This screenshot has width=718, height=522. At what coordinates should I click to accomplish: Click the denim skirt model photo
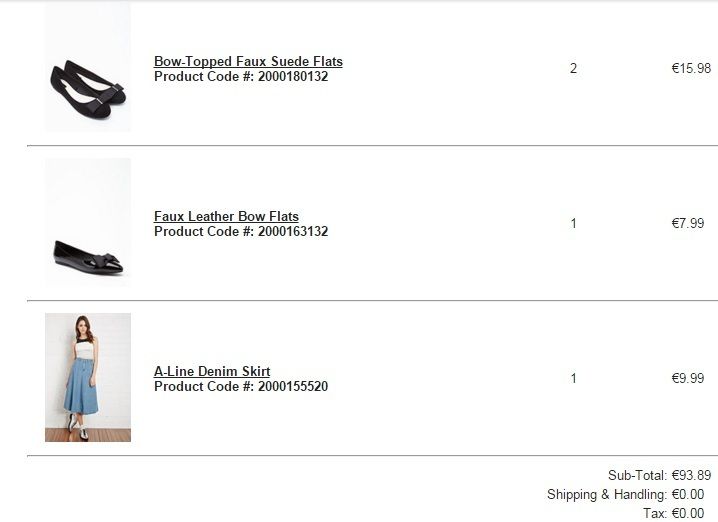click(x=88, y=377)
